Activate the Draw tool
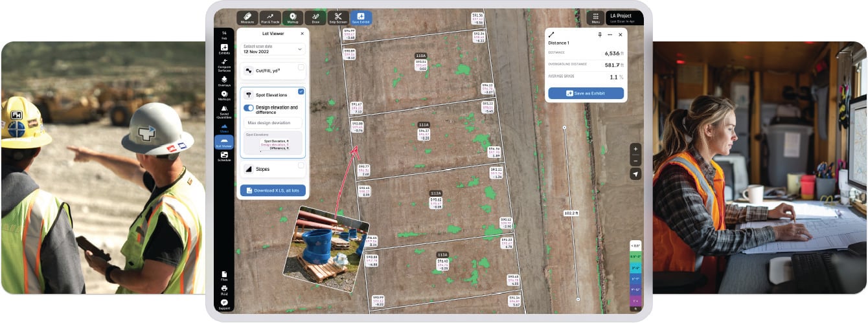This screenshot has height=323, width=868. (x=315, y=17)
